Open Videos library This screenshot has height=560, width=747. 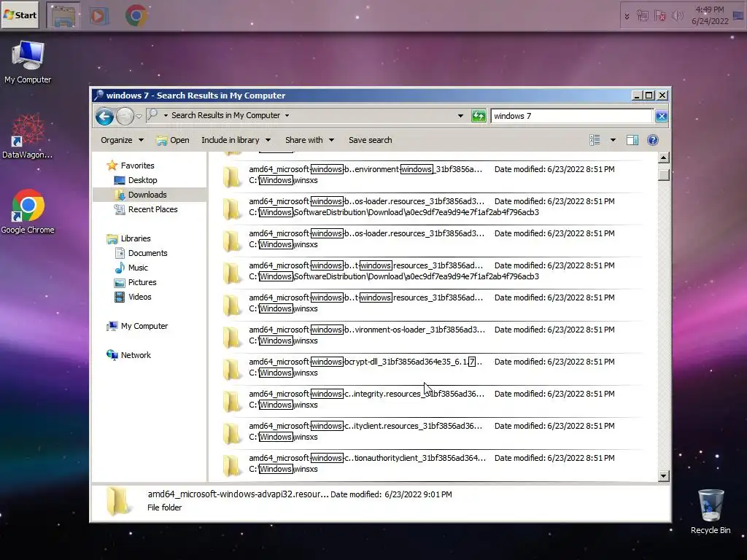click(139, 297)
